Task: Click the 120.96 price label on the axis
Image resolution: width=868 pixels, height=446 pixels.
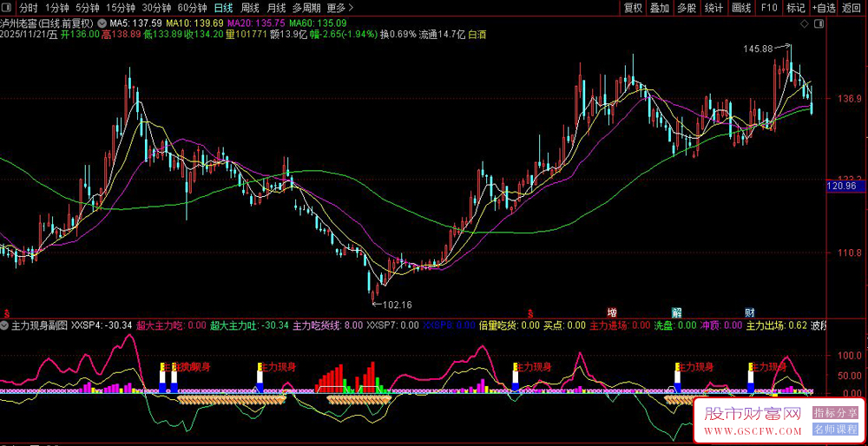Action: tap(842, 186)
